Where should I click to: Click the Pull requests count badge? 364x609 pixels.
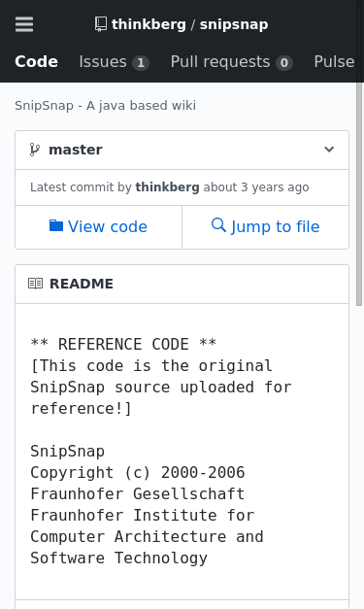(x=284, y=62)
